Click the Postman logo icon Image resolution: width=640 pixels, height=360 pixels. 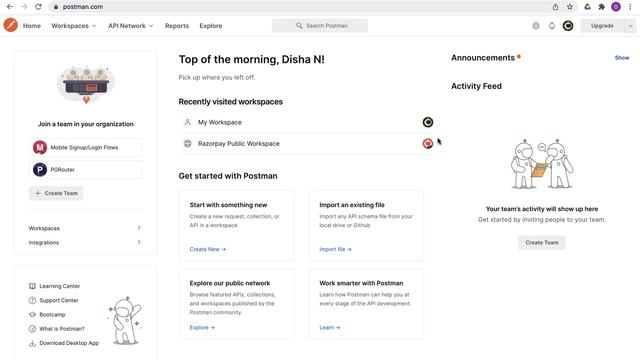(x=11, y=25)
